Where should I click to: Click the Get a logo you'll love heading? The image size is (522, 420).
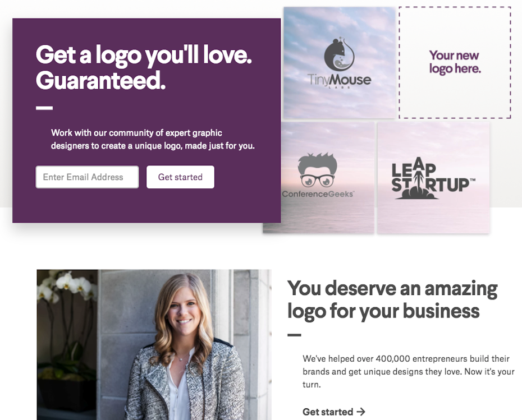(144, 67)
